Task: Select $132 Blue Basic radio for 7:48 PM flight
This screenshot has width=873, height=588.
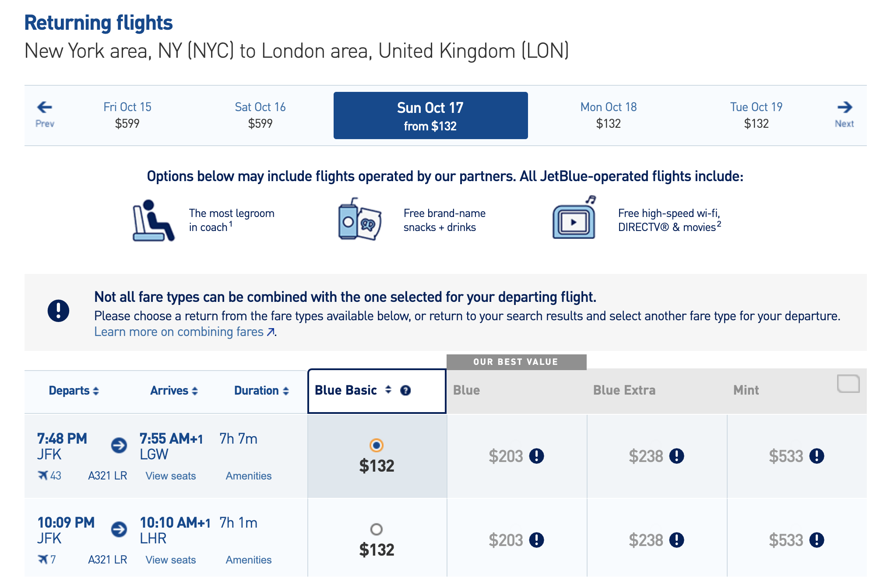Action: coord(377,445)
